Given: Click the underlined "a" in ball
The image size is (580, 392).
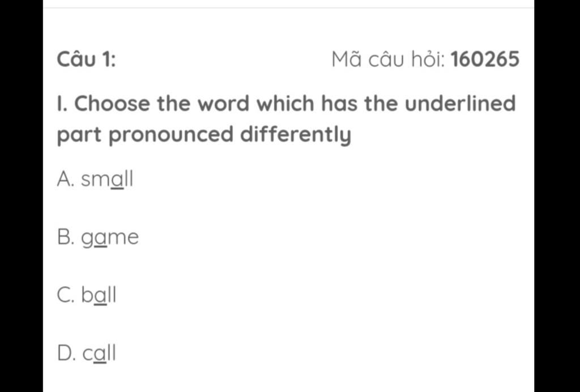Looking at the screenshot, I should tap(101, 296).
